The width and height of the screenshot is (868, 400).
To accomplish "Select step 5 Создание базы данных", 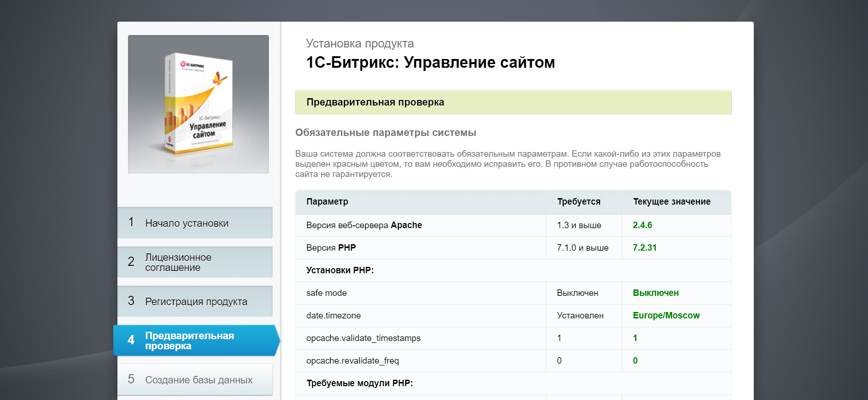I will (x=195, y=380).
